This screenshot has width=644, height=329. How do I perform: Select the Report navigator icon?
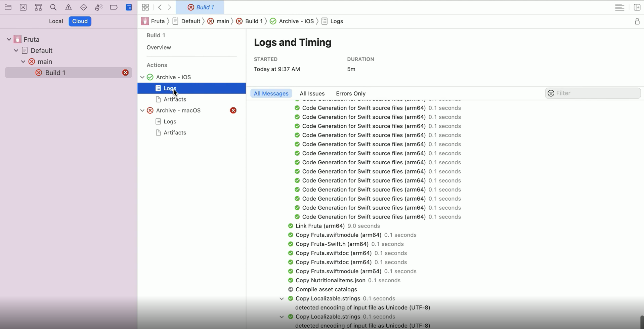click(x=129, y=7)
